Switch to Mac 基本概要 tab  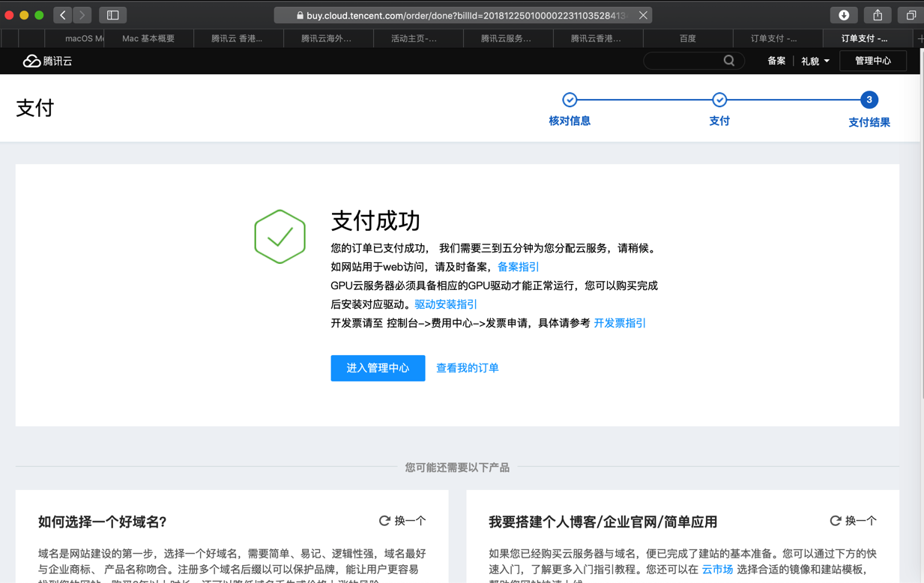pyautogui.click(x=148, y=38)
